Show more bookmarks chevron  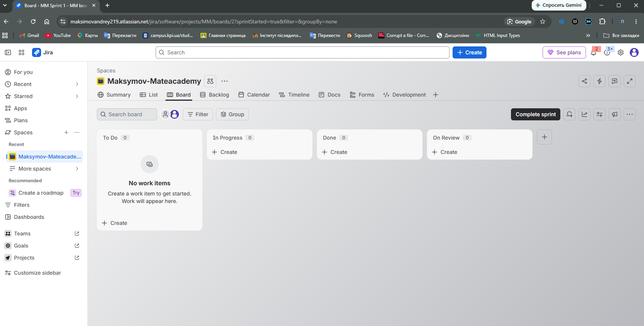coord(588,35)
